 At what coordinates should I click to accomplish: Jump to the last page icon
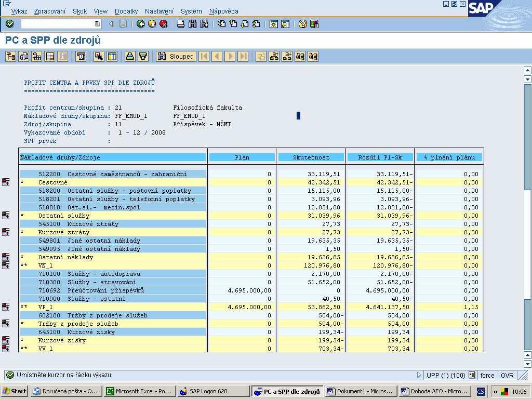(256, 24)
